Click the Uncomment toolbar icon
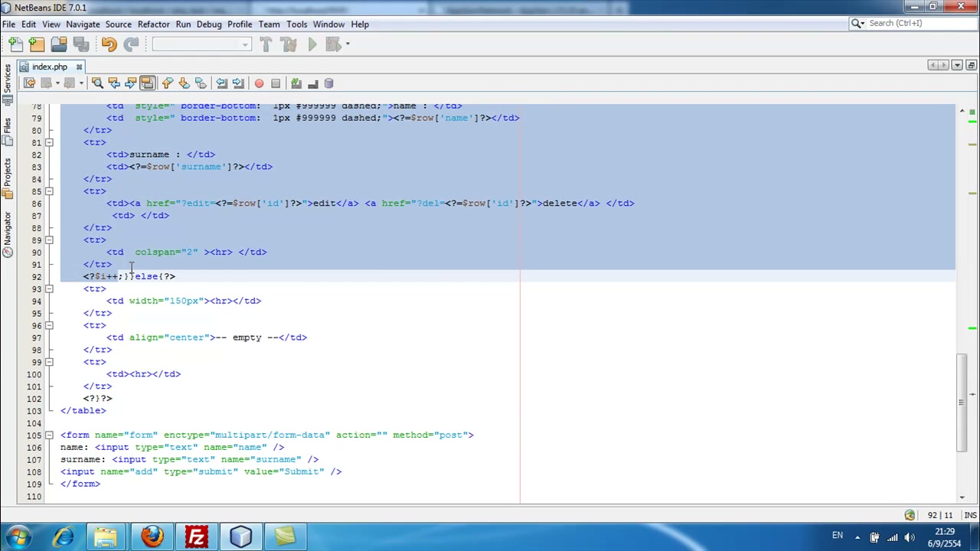980x551 pixels. point(312,83)
